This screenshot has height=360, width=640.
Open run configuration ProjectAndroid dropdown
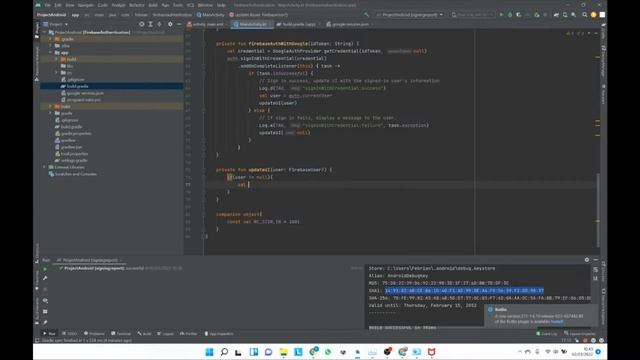[409, 15]
